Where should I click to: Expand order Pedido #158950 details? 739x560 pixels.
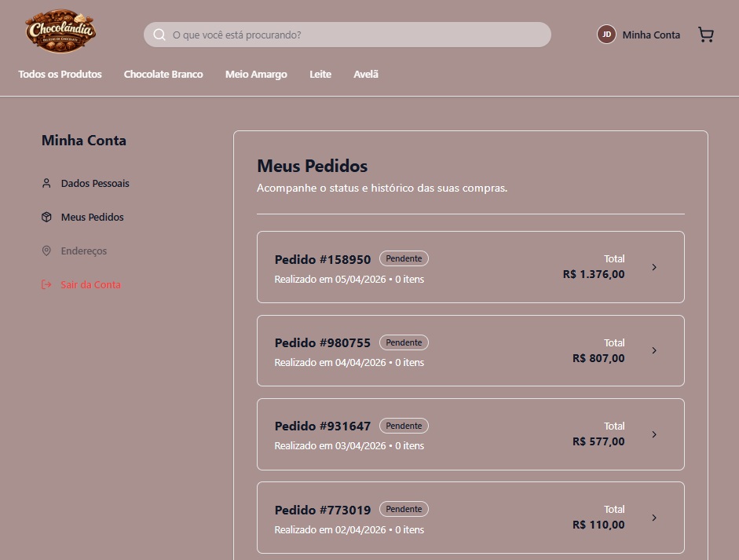click(654, 267)
